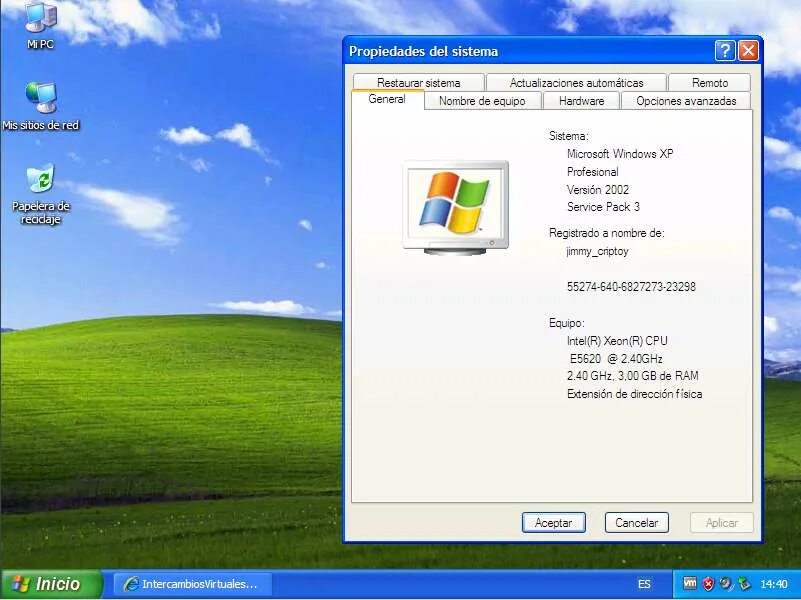
Task: Click the IntercambiosVirtuales taskbar button
Action: pos(193,584)
